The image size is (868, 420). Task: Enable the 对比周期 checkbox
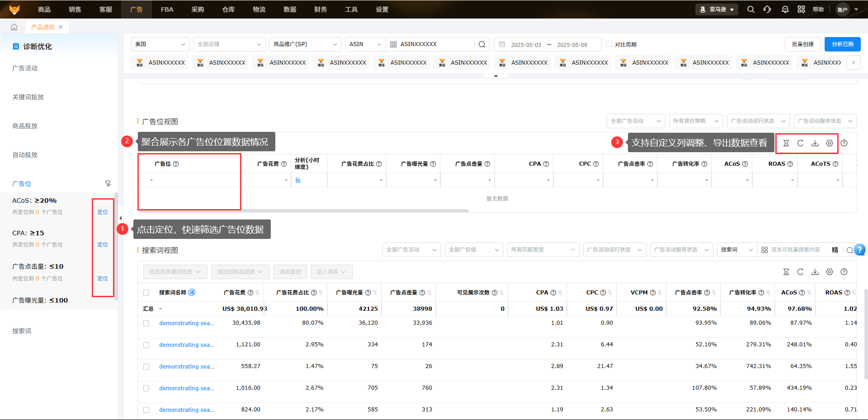click(609, 44)
